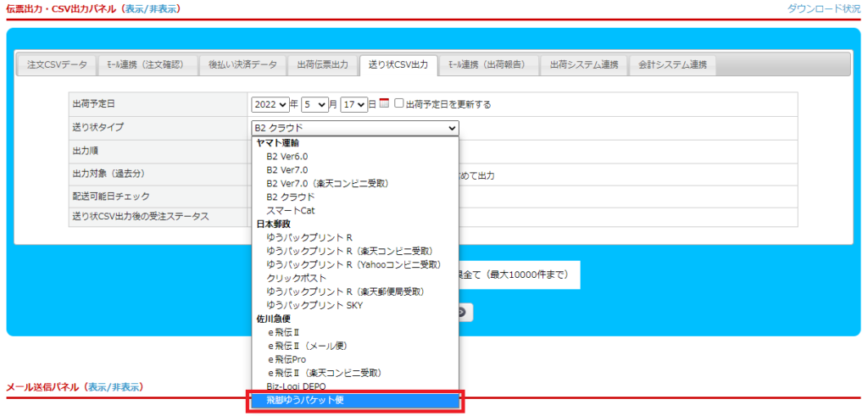Choose ゆうパックプリント R（楽天郵便局受取） option
The height and width of the screenshot is (416, 868).
(x=355, y=291)
